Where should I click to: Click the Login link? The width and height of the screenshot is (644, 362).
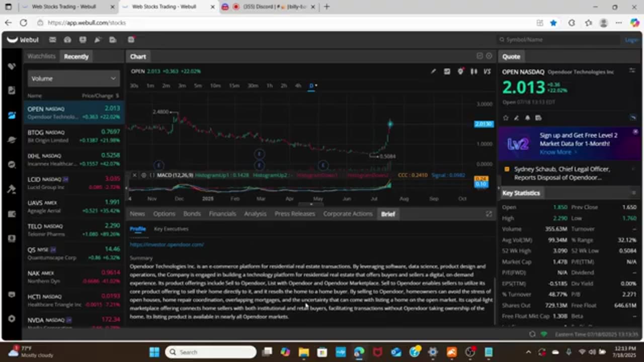(x=631, y=40)
